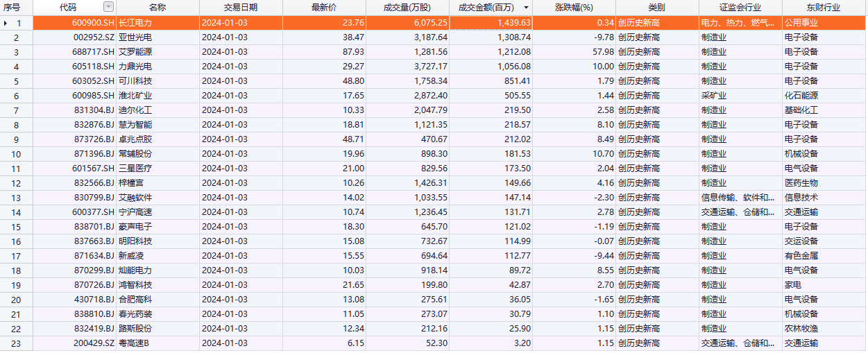This screenshot has height=353, width=868.
Task: Open the filter dropdown in 代码 header
Action: (x=108, y=7)
